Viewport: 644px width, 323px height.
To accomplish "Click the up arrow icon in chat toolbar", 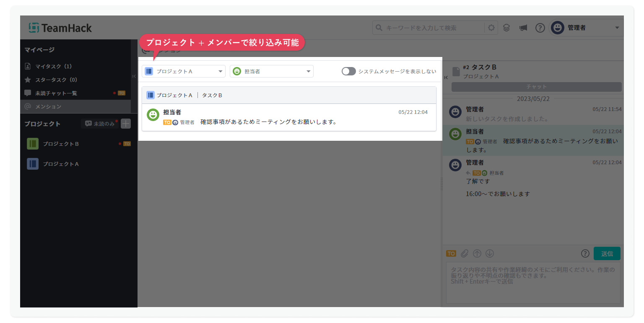I will (x=477, y=253).
